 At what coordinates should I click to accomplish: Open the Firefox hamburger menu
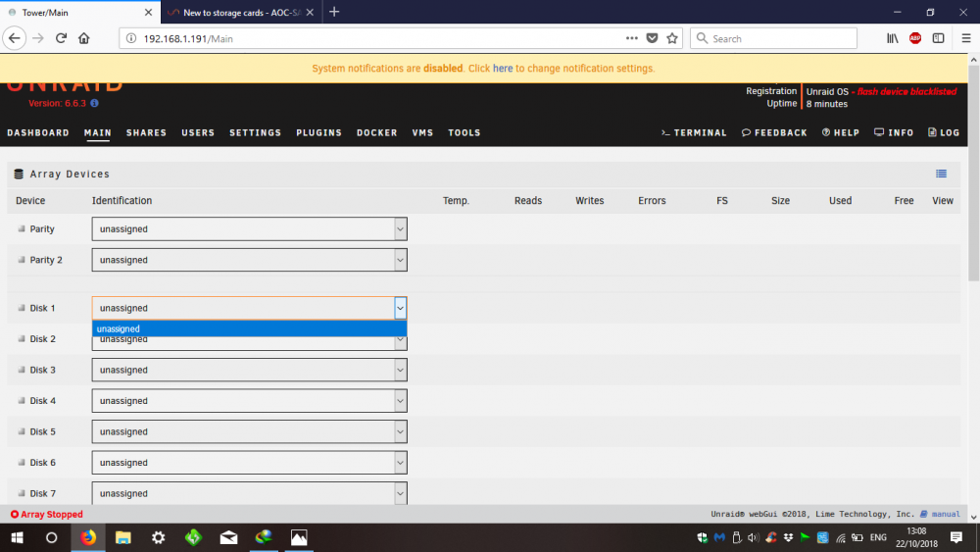pos(966,38)
